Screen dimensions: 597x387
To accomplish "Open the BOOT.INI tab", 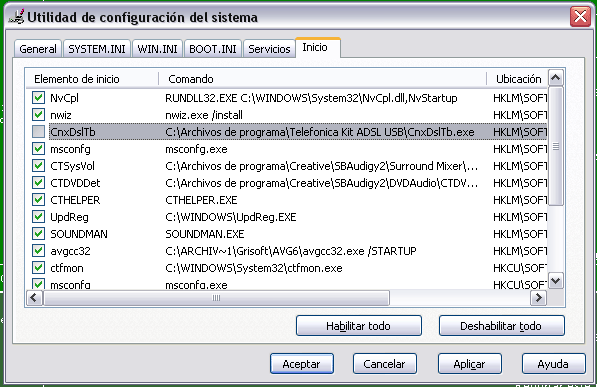I will [x=212, y=49].
